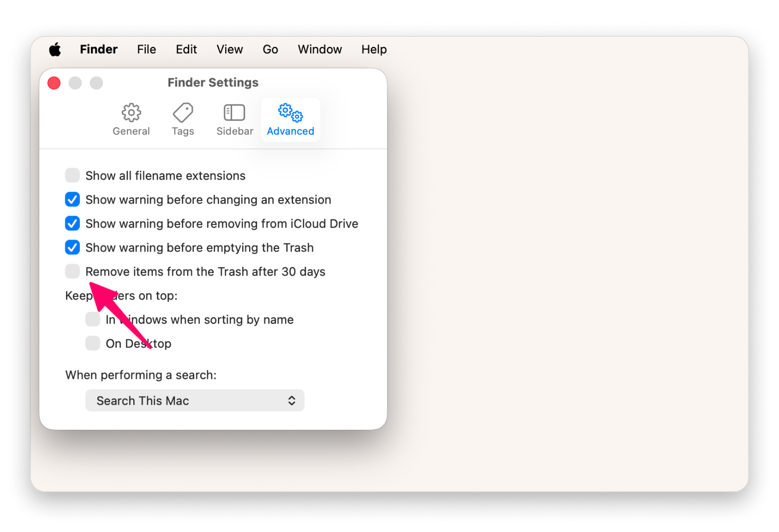Screen dimensions: 779x532
Task: Open the Search This Mac dropdown
Action: 195,400
